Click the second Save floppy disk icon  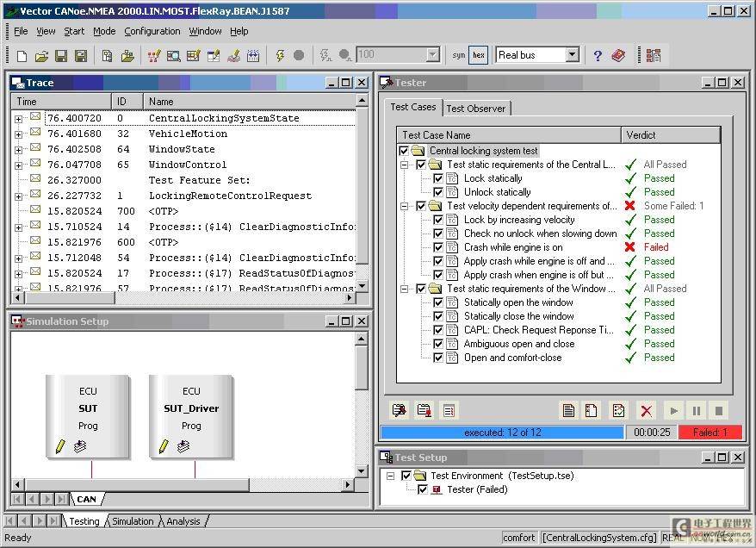coord(81,55)
